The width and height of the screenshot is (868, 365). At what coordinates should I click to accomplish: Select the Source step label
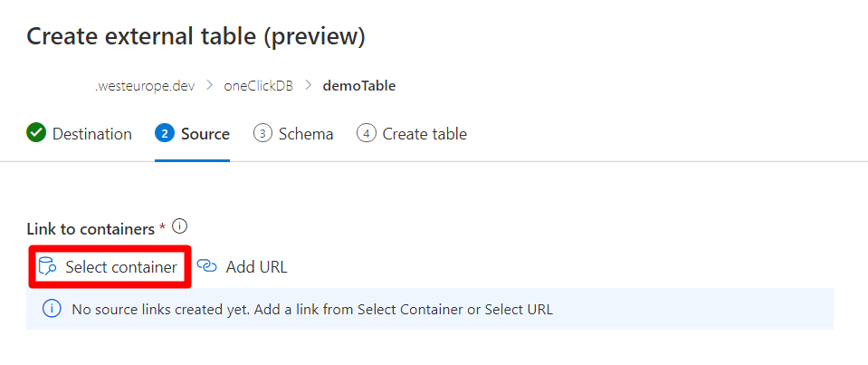[205, 134]
